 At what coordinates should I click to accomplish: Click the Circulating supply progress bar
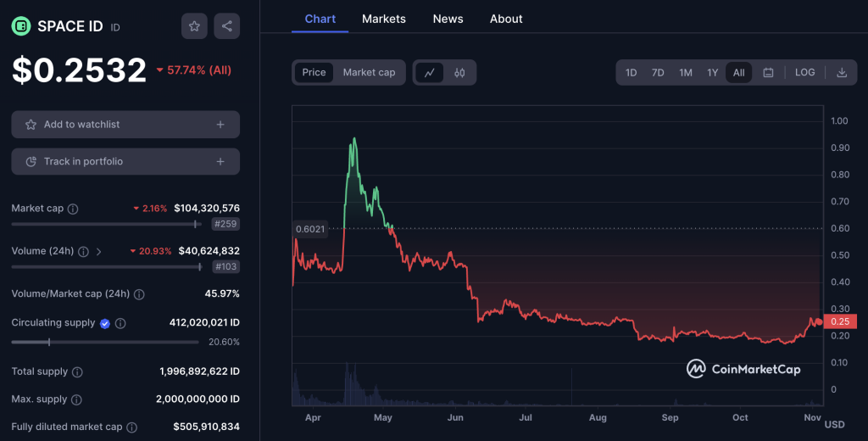coord(105,343)
